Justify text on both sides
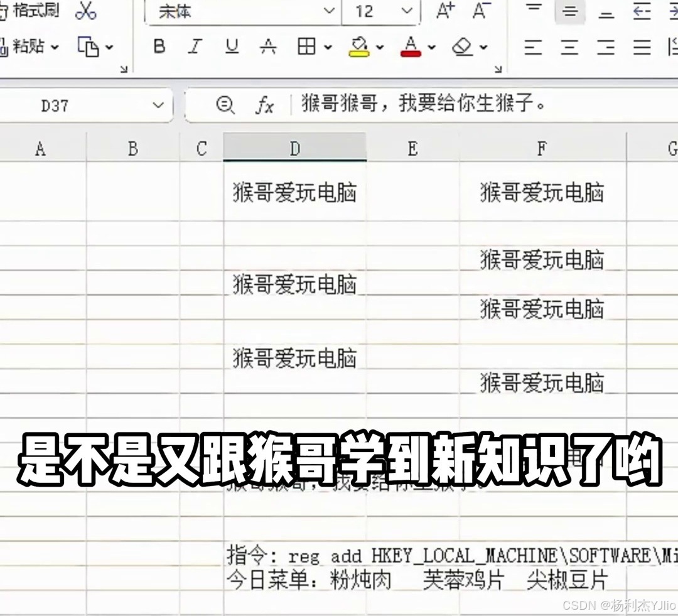The height and width of the screenshot is (616, 678). click(642, 46)
